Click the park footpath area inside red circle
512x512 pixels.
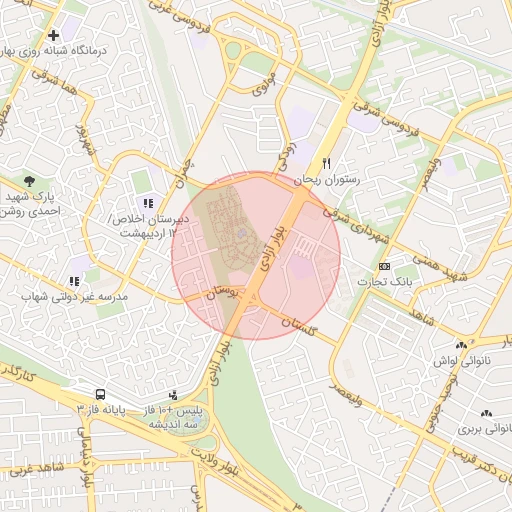point(231,227)
